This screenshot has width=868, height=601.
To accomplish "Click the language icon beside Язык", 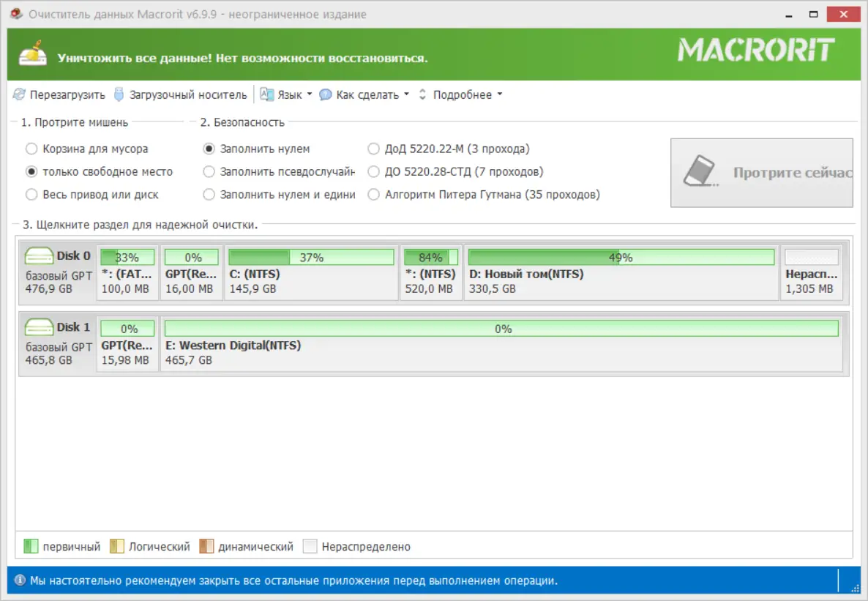I will click(267, 94).
